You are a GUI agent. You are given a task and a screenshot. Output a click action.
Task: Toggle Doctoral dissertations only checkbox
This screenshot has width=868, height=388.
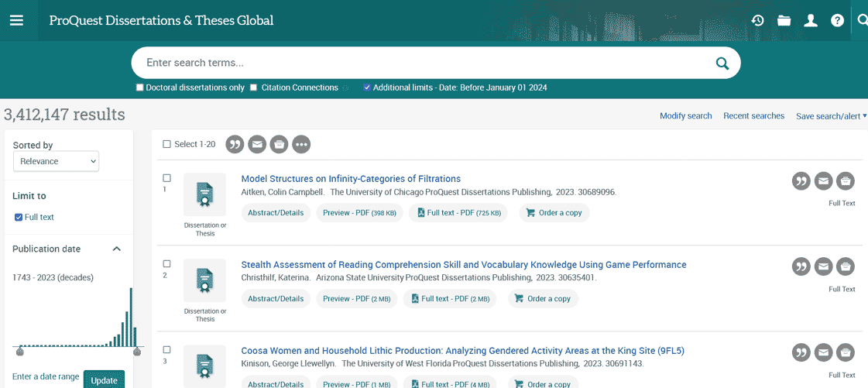(139, 88)
